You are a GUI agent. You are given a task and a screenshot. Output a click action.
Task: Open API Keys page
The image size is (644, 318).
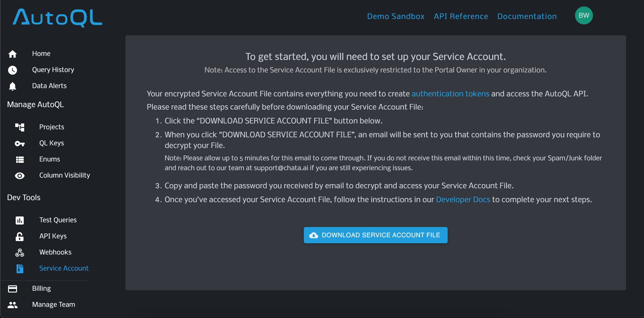[53, 236]
